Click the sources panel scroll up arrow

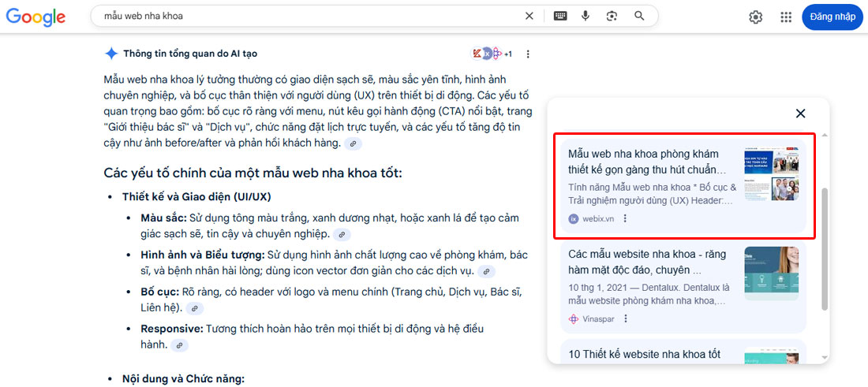click(825, 136)
